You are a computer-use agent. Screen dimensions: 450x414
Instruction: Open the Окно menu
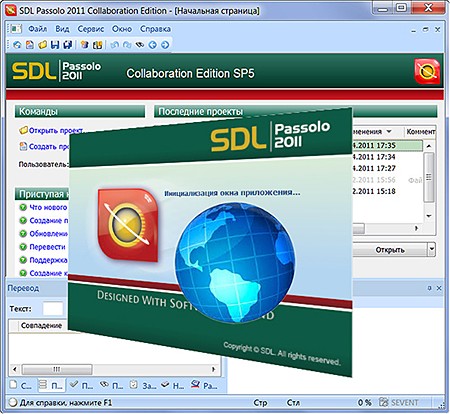[122, 29]
